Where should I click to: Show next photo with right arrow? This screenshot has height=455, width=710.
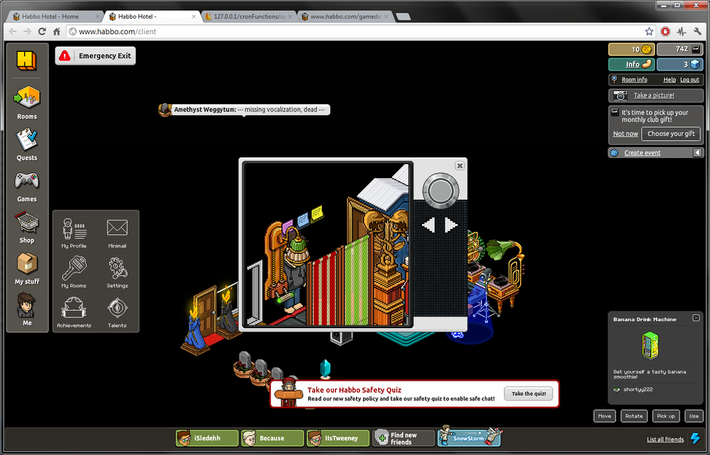coord(451,225)
